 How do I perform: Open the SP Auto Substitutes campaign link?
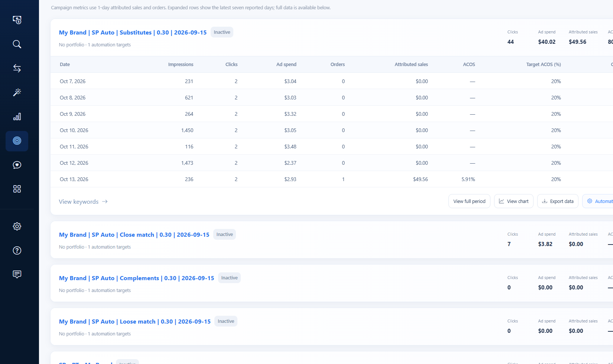click(133, 32)
